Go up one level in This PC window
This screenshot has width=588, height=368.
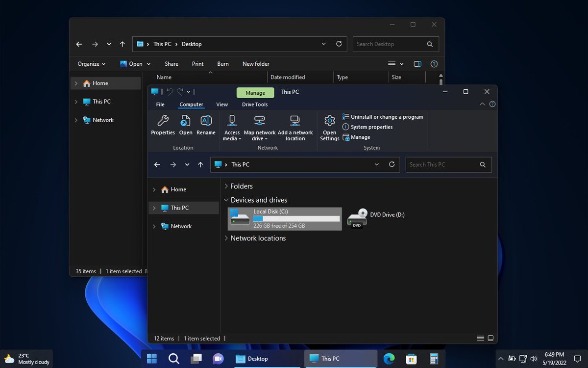[200, 165]
